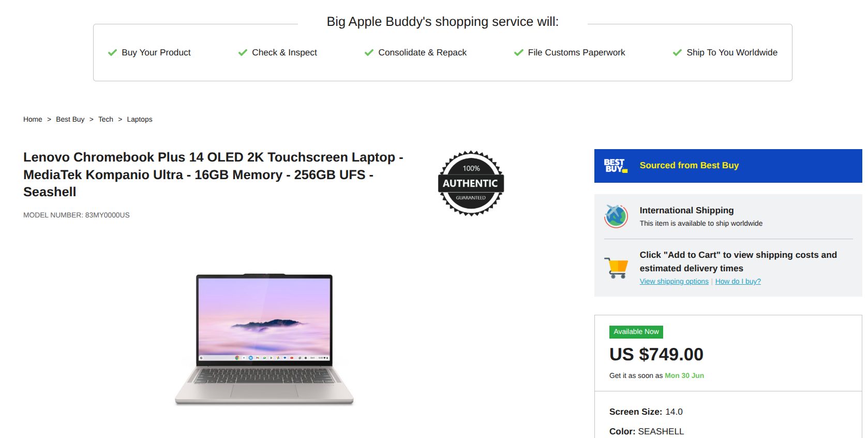Click the checkmark beside Ship To You Worldwide
Viewport: 868px width, 438px height.
point(677,53)
